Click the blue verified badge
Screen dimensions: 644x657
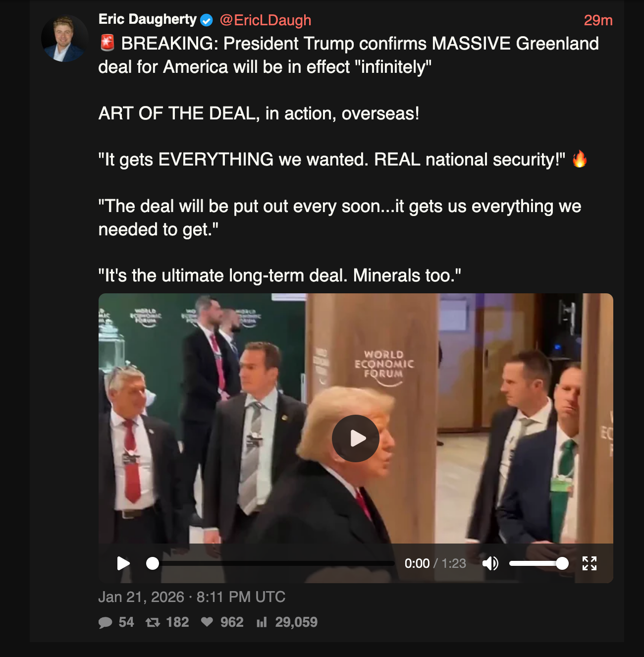(x=207, y=20)
